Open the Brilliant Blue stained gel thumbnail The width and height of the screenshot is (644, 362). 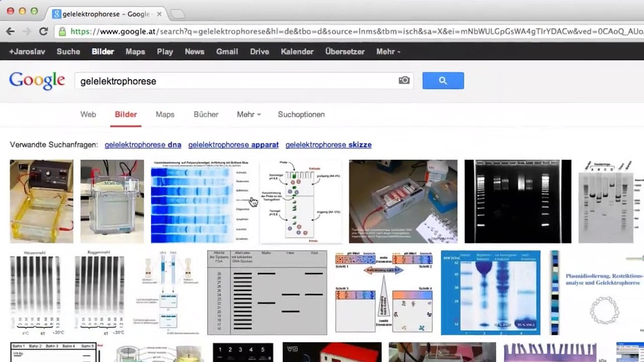tap(201, 202)
